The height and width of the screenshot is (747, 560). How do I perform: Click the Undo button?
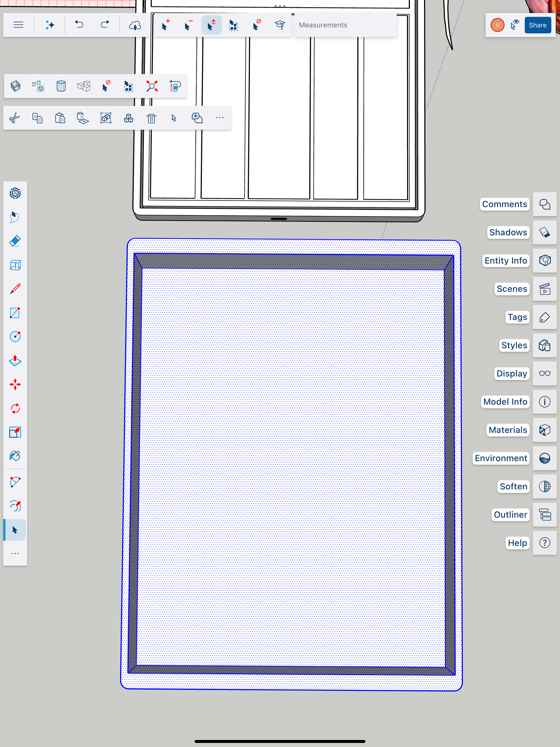(x=79, y=25)
